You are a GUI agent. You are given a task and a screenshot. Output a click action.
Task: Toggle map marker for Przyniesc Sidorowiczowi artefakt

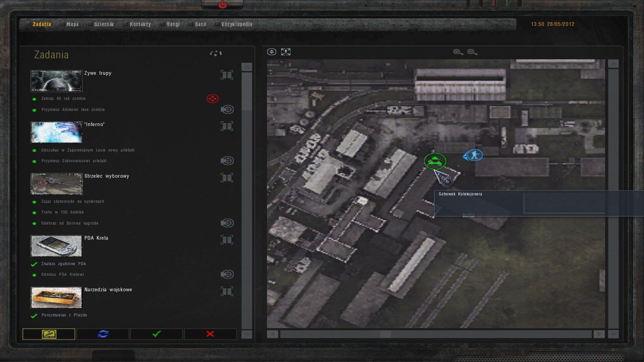click(227, 161)
